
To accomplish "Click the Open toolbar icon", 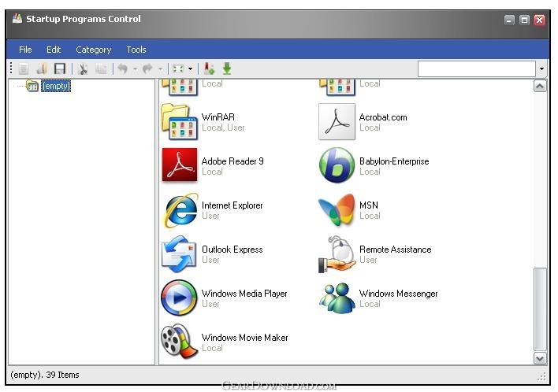I will click(x=42, y=68).
